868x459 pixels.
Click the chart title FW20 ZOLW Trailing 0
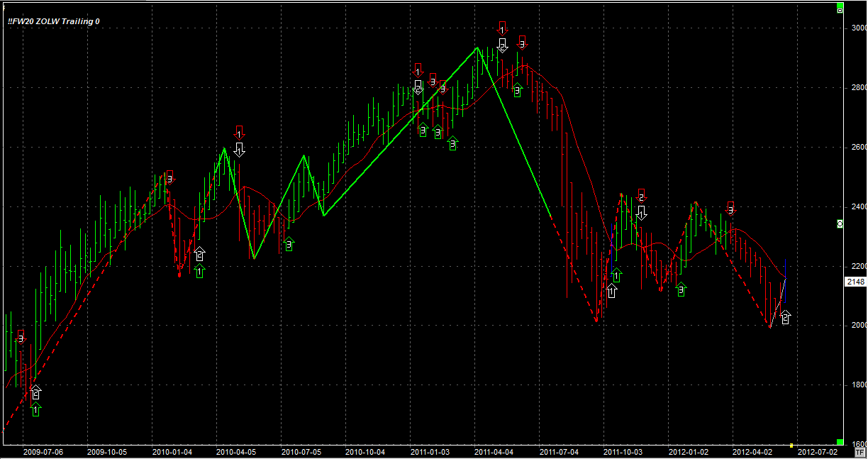point(54,21)
